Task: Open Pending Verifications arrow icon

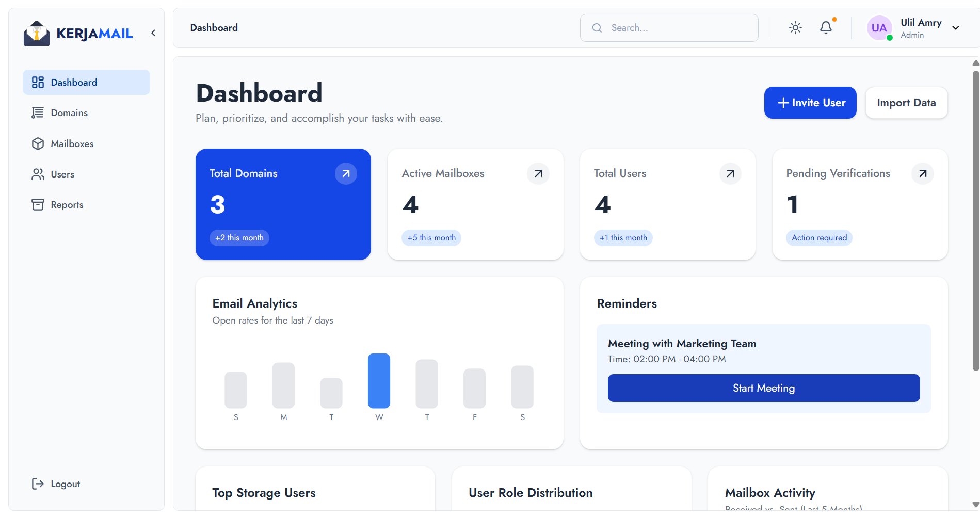Action: click(x=922, y=174)
